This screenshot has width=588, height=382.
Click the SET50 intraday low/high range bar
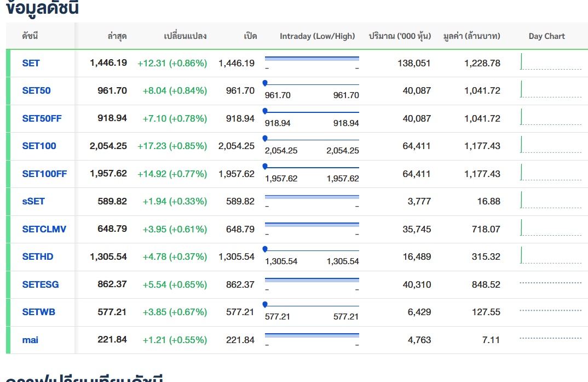(x=312, y=85)
